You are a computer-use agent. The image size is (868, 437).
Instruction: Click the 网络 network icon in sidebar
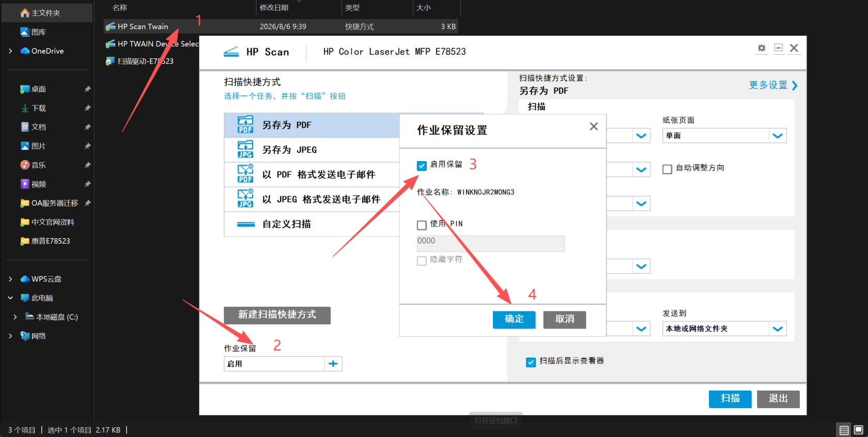(x=25, y=336)
